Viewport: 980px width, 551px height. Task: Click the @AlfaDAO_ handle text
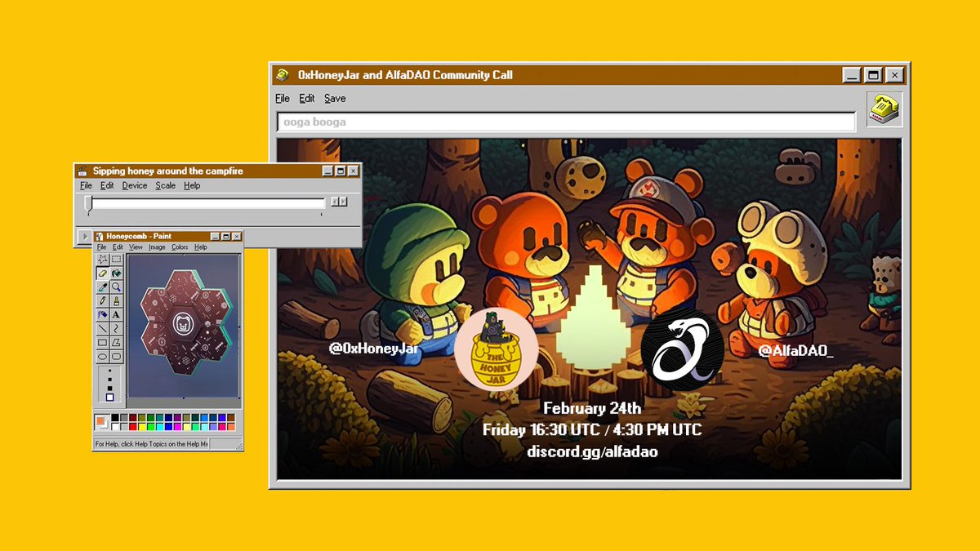795,350
